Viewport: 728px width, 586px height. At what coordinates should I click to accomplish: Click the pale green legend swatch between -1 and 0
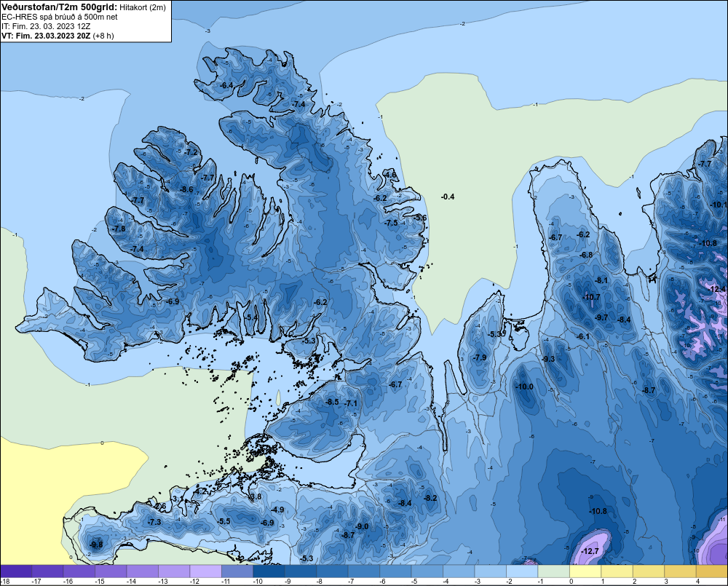[x=554, y=571]
